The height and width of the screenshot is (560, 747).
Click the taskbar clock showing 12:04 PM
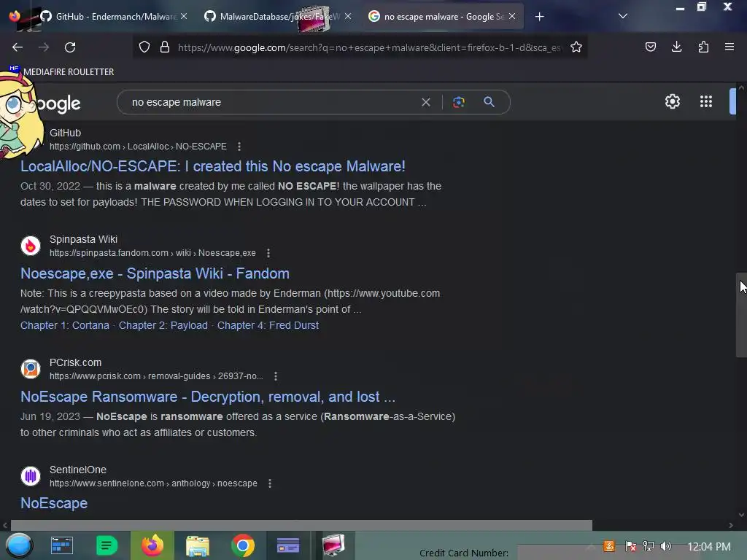click(708, 547)
